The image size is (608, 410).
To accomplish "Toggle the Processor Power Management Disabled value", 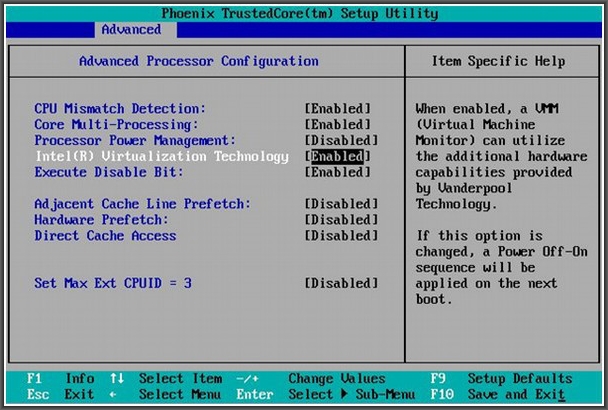I will [341, 140].
